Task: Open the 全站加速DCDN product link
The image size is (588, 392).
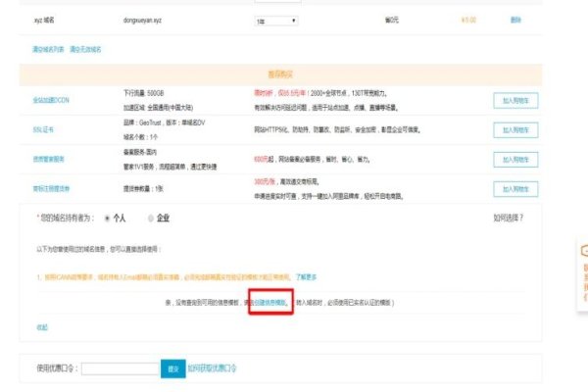Action: coord(51,100)
